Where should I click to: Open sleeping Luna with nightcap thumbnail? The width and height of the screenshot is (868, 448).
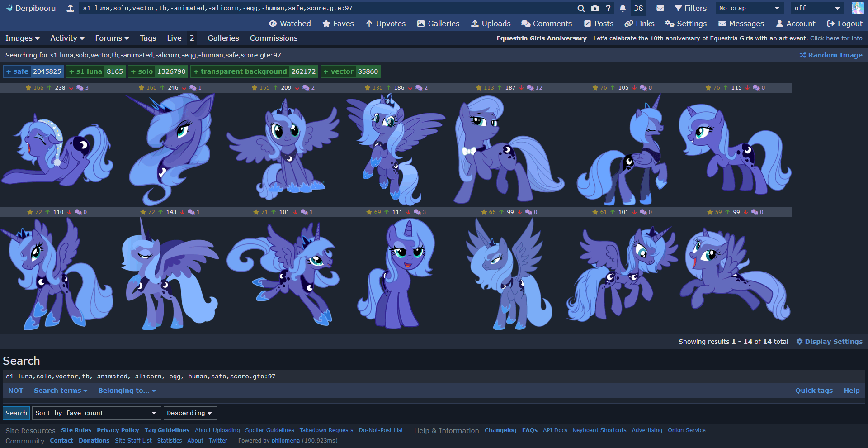click(57, 149)
